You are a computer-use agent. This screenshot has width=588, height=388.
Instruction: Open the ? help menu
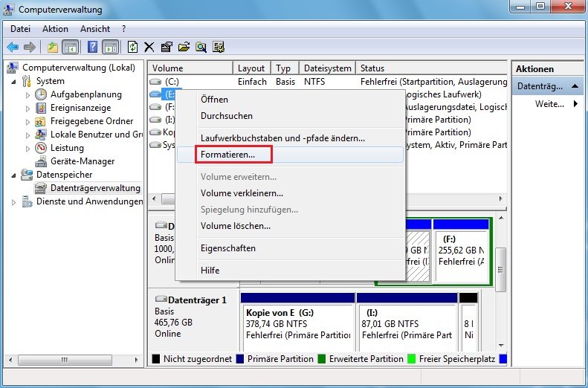point(123,29)
